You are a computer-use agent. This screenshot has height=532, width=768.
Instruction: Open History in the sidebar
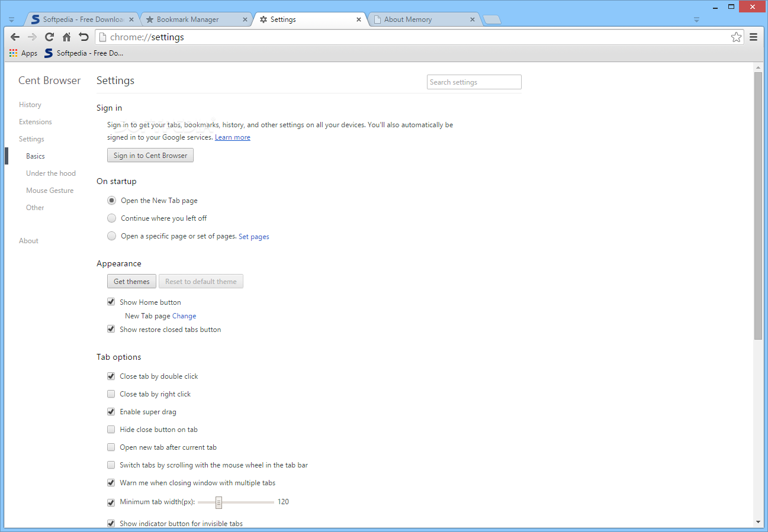30,105
